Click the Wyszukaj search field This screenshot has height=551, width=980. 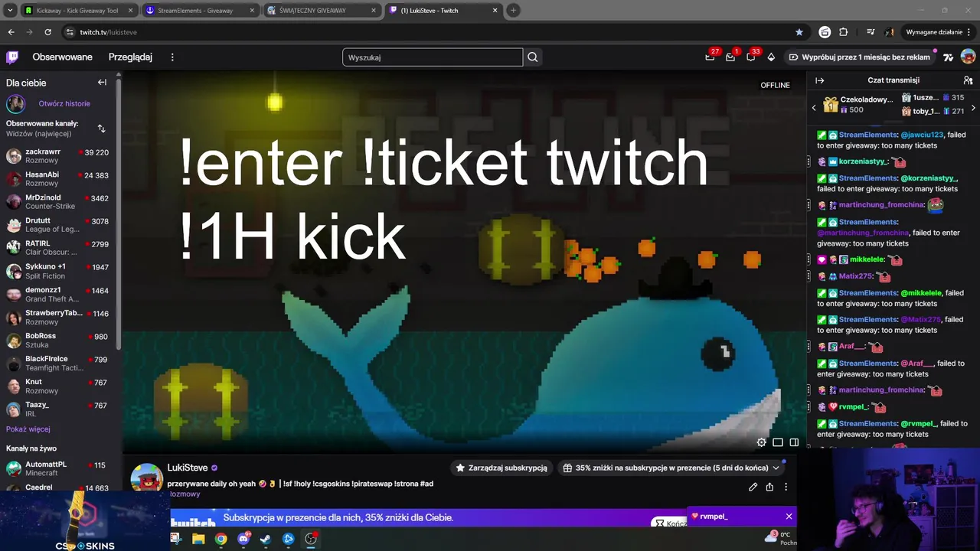(x=433, y=57)
